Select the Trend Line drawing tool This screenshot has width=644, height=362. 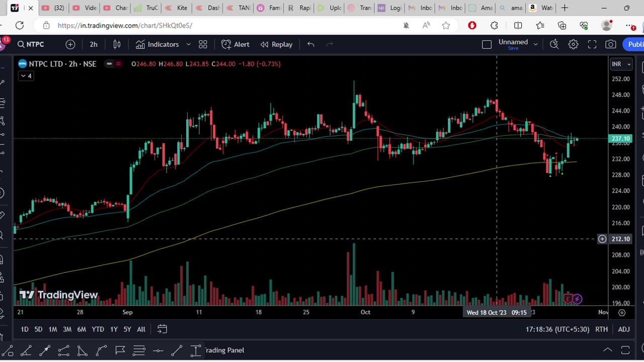pos(177,350)
